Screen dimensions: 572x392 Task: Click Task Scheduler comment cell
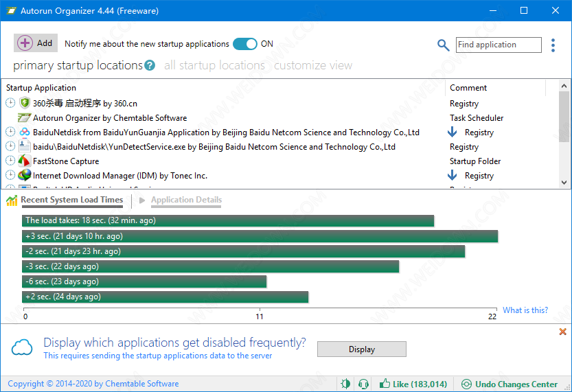point(477,118)
